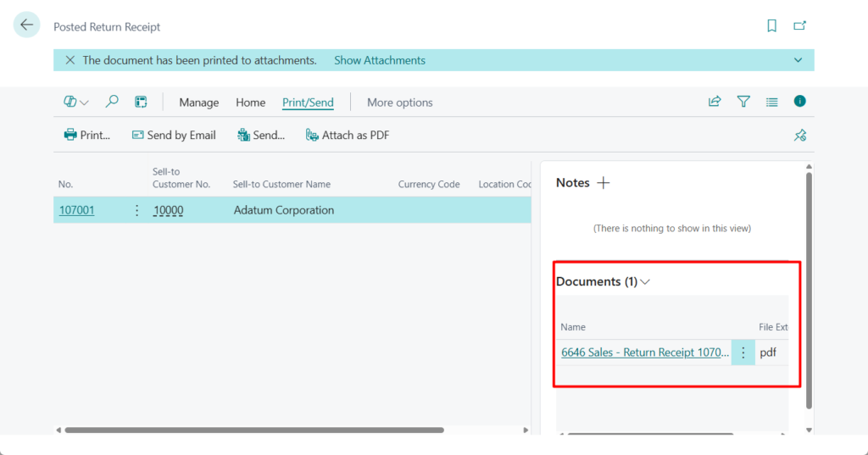This screenshot has width=868, height=455.
Task: Add a new note with plus
Action: click(604, 183)
